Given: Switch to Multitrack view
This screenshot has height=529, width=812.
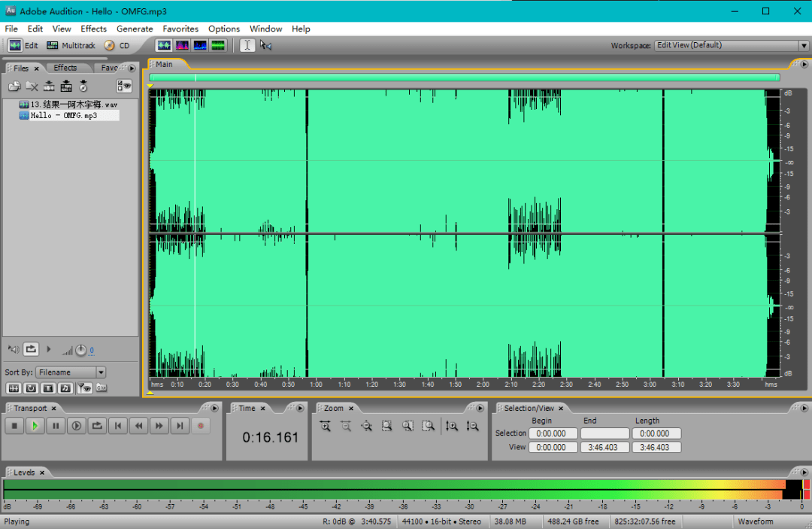Looking at the screenshot, I should 71,46.
